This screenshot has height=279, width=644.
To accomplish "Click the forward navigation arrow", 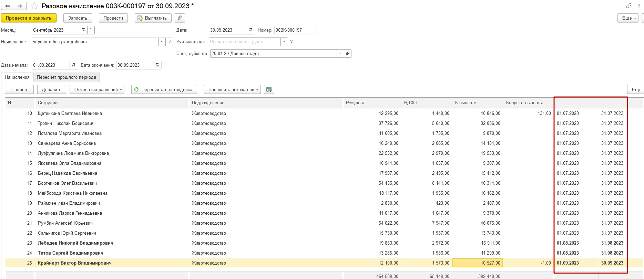I will point(20,6).
